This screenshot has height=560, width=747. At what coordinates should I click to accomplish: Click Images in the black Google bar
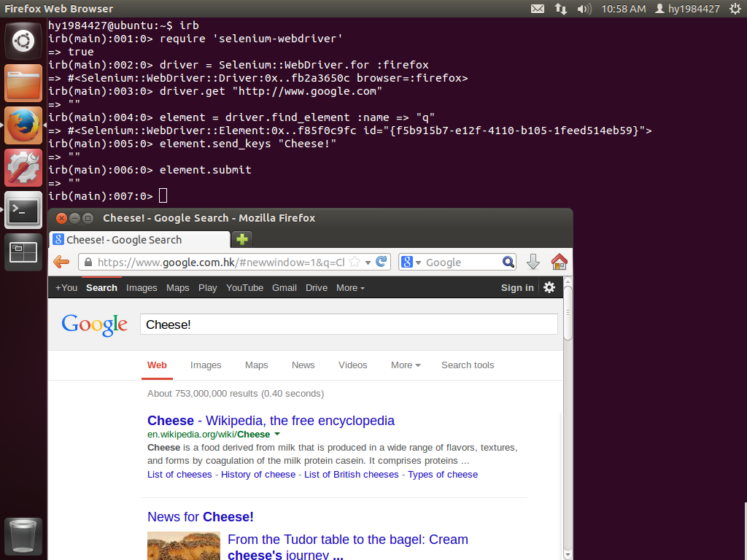click(142, 287)
